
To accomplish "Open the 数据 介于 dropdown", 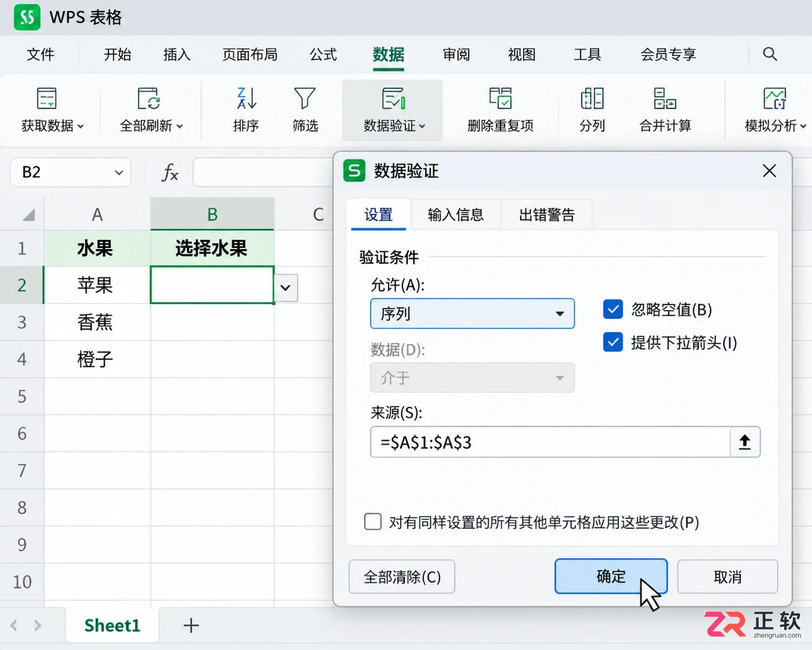I will 473,378.
